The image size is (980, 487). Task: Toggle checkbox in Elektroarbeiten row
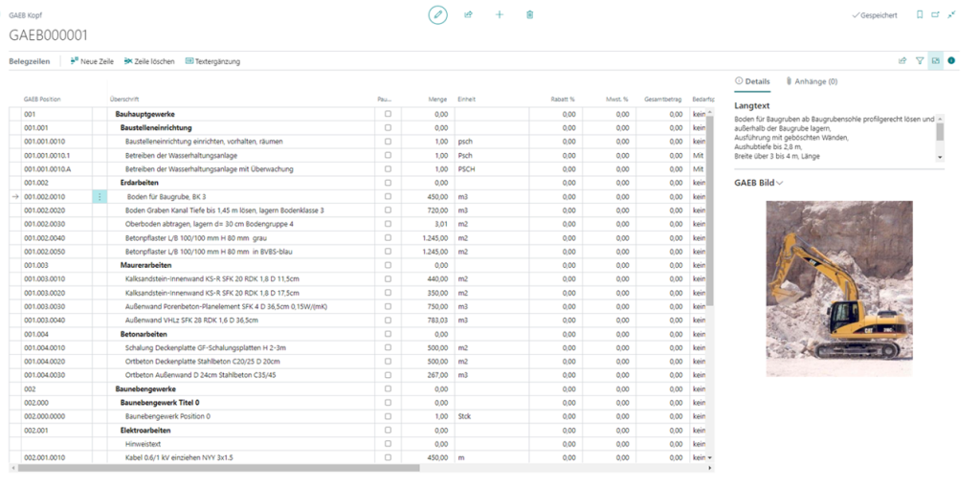(x=389, y=431)
